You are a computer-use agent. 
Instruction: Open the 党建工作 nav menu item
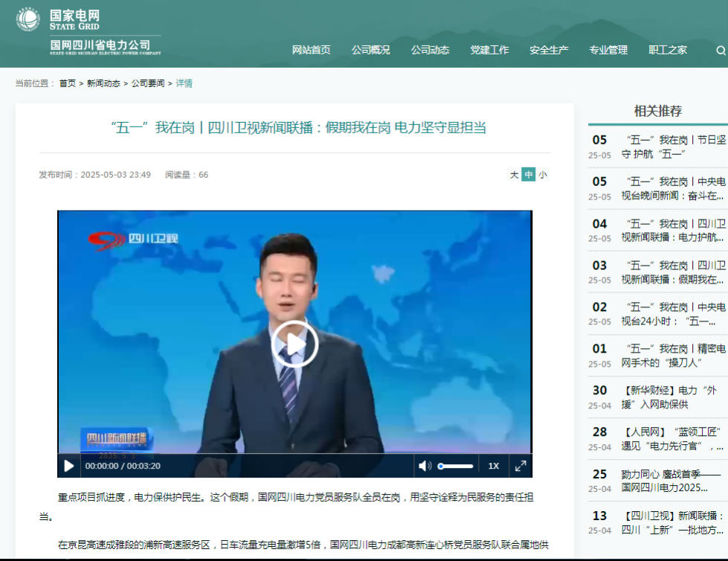(489, 50)
